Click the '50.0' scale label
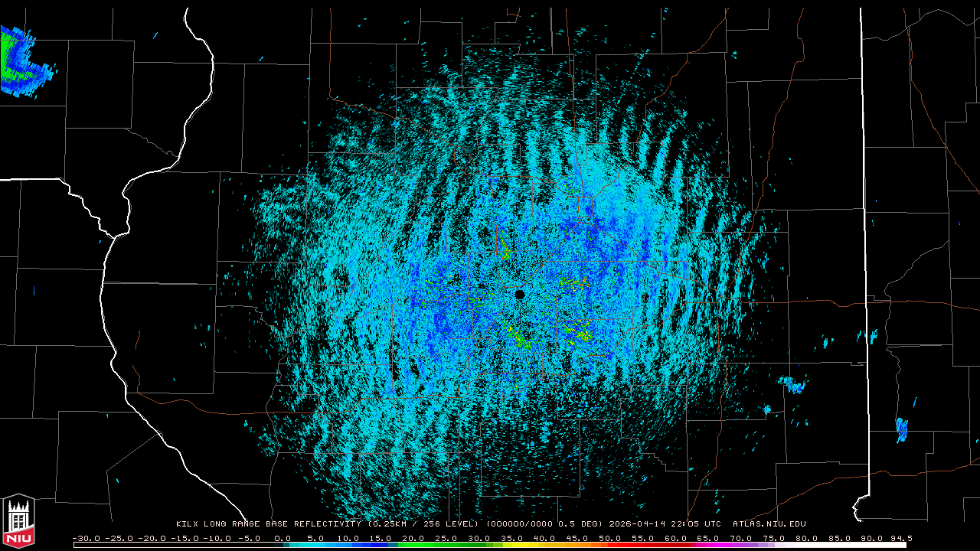 [611, 538]
